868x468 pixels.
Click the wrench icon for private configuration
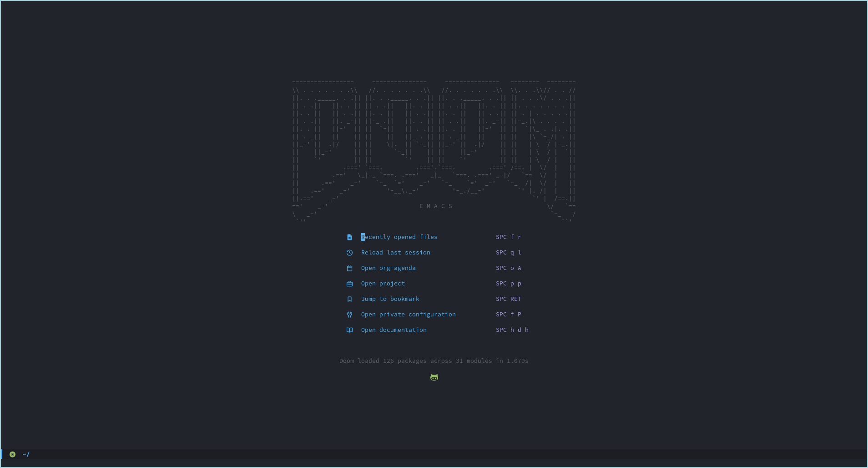[x=349, y=315]
